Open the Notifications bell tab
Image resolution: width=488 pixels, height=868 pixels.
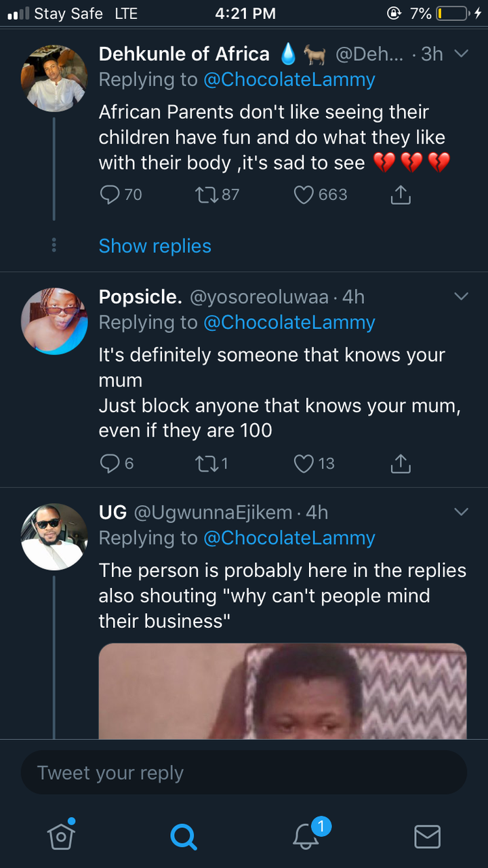[x=306, y=836]
